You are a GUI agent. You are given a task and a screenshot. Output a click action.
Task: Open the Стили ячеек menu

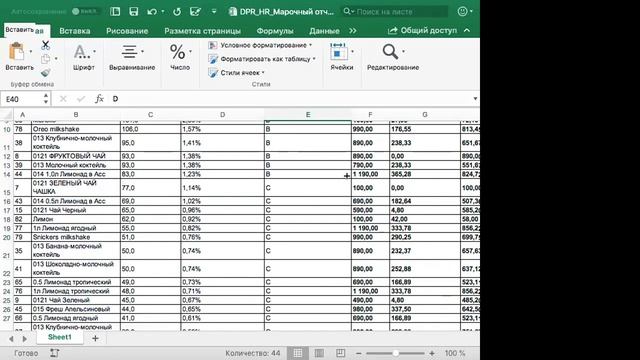[236, 73]
